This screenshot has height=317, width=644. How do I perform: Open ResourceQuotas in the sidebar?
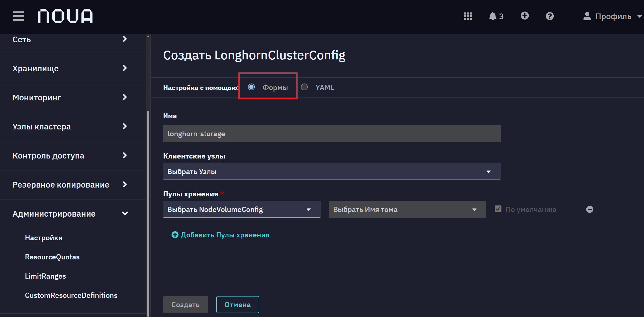click(52, 257)
